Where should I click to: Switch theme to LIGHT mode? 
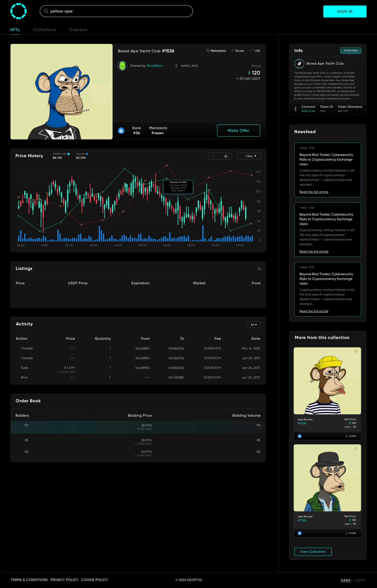click(359, 580)
